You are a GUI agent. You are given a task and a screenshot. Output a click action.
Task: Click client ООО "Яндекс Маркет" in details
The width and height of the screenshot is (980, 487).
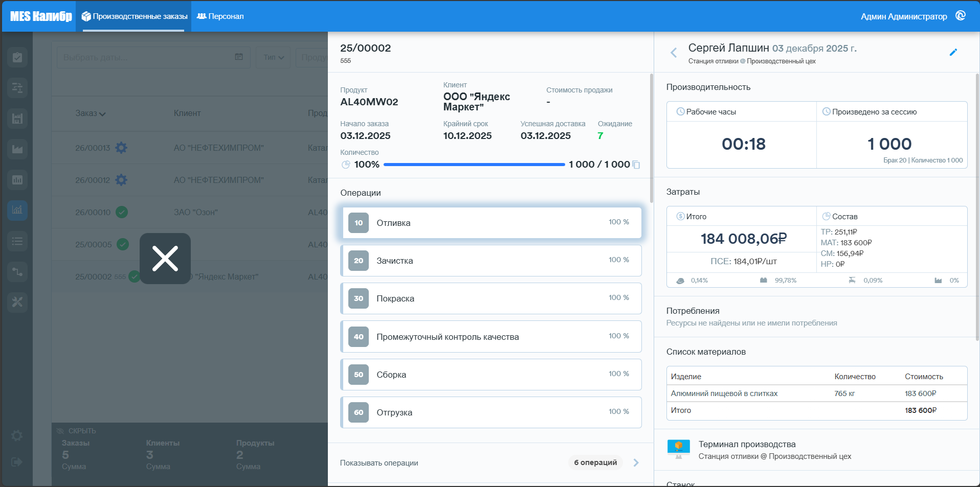coord(477,102)
